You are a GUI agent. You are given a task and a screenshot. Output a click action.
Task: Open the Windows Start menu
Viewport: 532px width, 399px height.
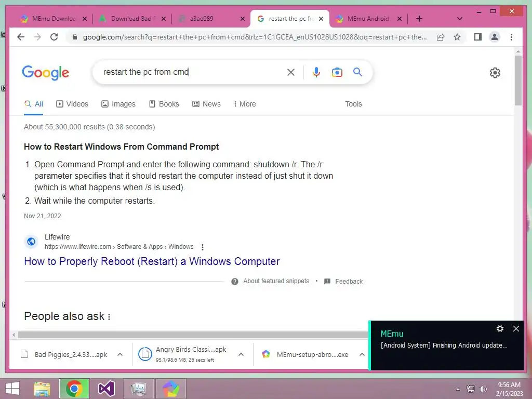coord(12,389)
